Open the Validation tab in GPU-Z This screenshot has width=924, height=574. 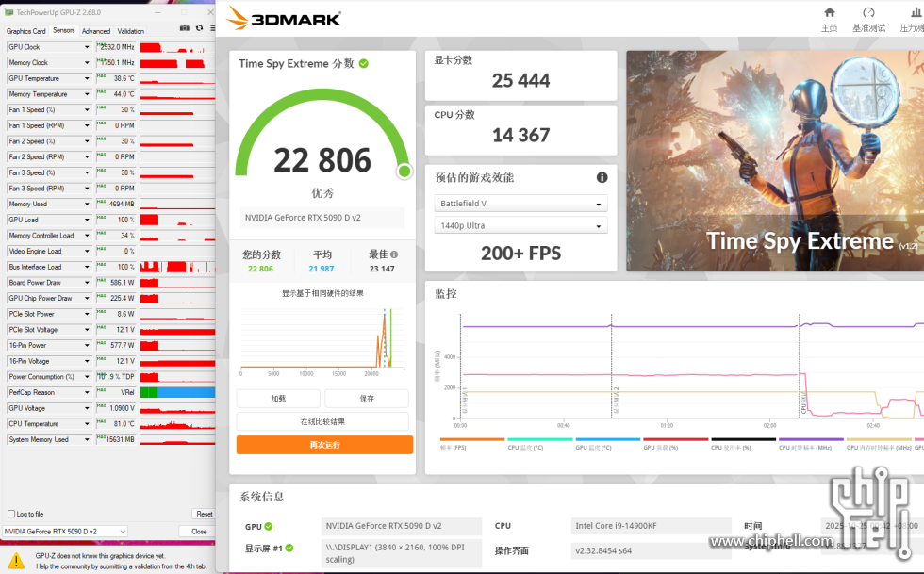point(130,31)
